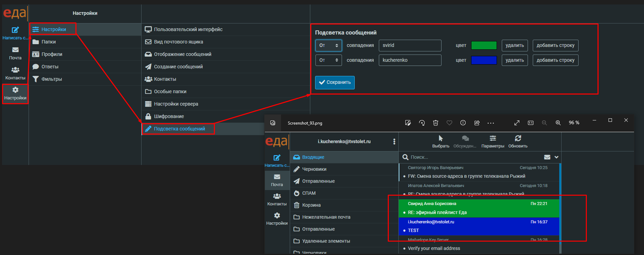
Task: Zoom in with the magnifier plus icon
Action: pyautogui.click(x=558, y=123)
